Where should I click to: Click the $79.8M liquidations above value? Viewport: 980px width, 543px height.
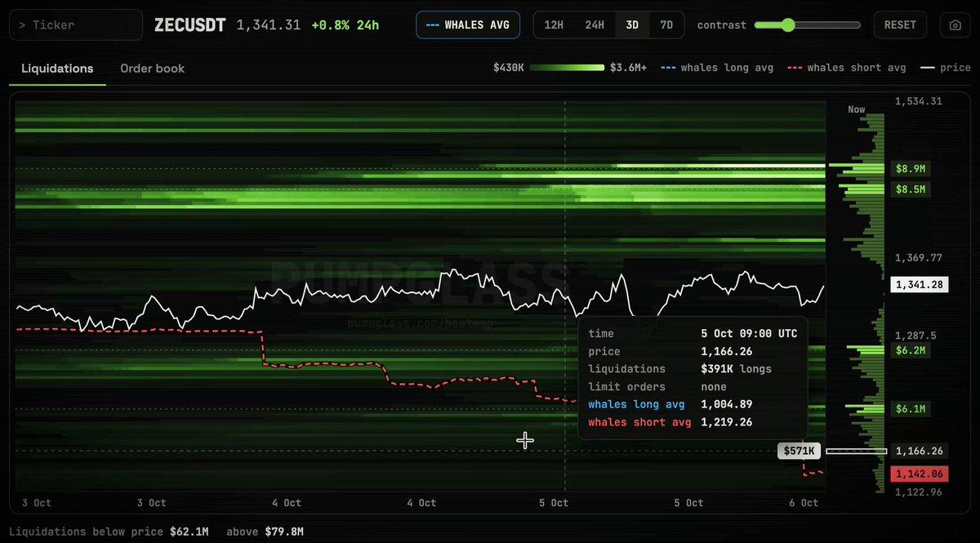click(x=284, y=532)
